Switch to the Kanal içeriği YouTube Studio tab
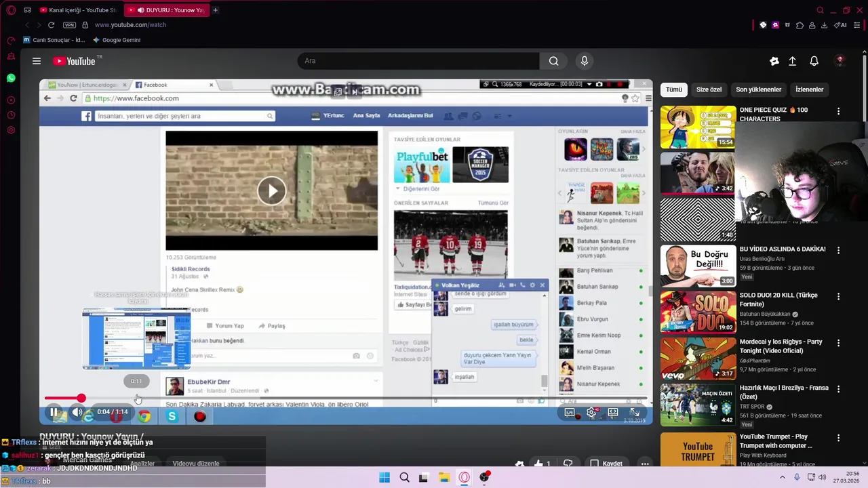 tap(79, 10)
